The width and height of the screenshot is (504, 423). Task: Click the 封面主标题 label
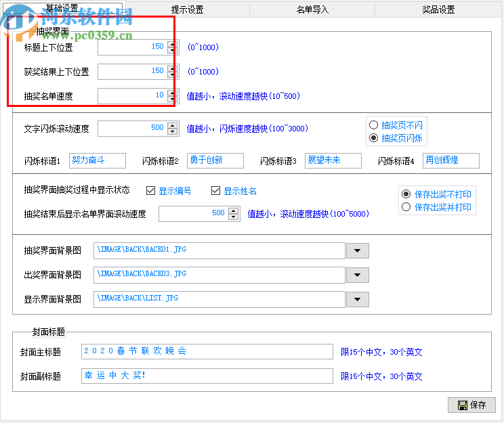tap(41, 352)
